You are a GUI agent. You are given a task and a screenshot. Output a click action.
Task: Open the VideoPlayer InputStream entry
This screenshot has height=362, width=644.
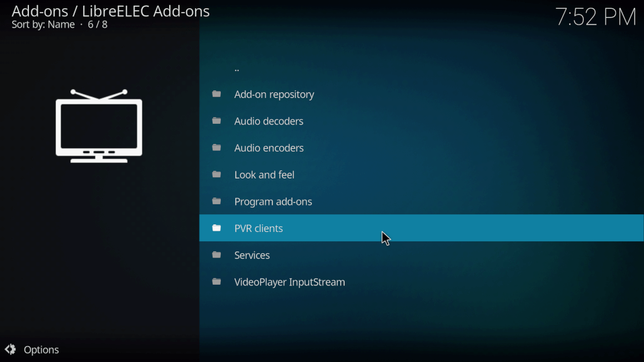point(289,282)
